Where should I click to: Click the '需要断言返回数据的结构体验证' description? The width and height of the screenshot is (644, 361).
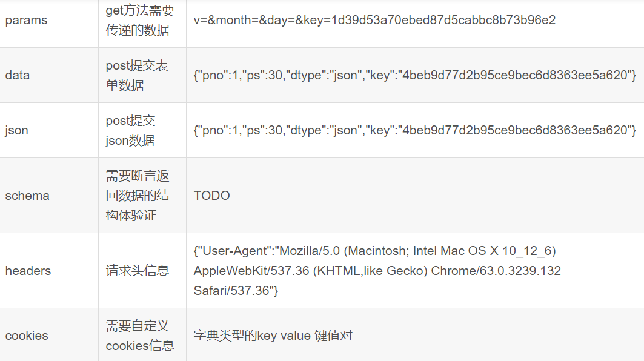(x=138, y=195)
